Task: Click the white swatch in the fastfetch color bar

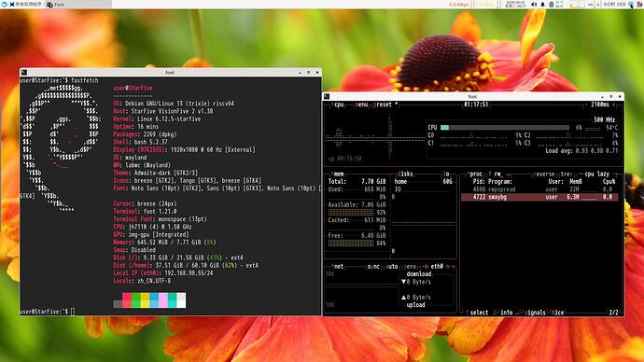Action: point(181,300)
